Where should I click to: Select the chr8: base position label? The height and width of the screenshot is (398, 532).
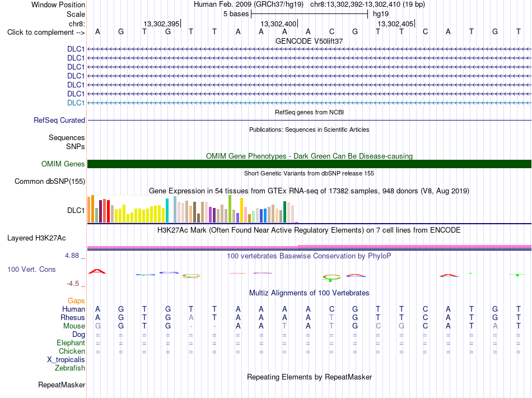coord(77,24)
